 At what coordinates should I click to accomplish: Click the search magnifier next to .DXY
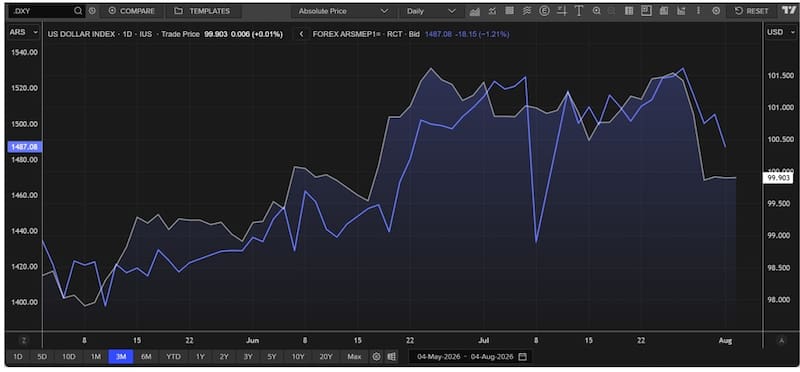[x=78, y=11]
